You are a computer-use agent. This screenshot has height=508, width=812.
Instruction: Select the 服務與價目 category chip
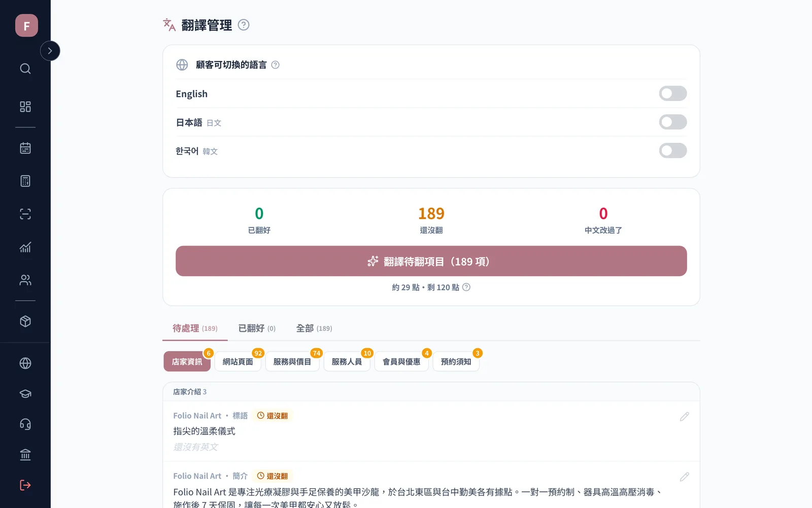(292, 362)
